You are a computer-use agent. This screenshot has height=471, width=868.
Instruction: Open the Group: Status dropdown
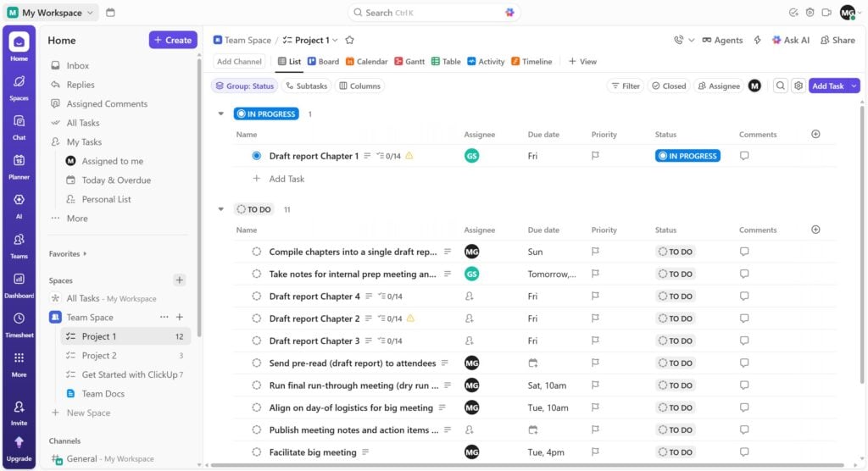(245, 86)
